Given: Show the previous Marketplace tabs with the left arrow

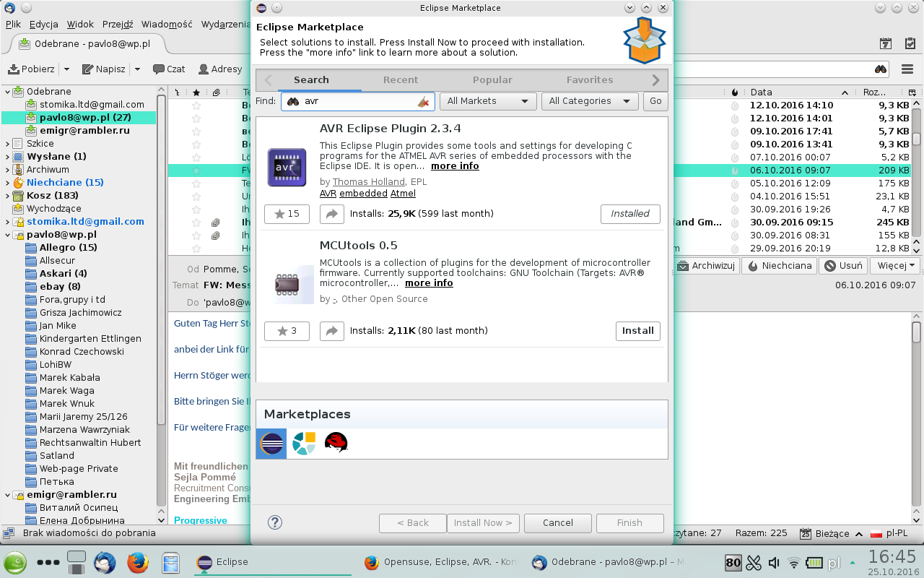Looking at the screenshot, I should (x=268, y=80).
